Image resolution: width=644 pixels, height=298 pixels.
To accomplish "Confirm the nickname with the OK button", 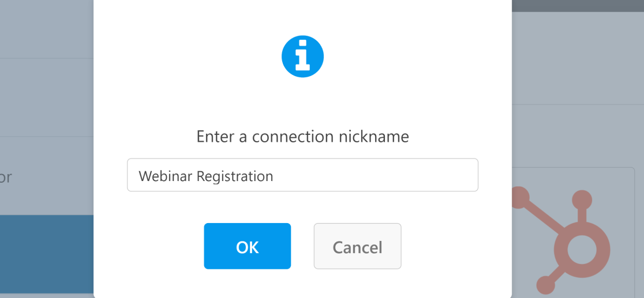I will point(247,246).
